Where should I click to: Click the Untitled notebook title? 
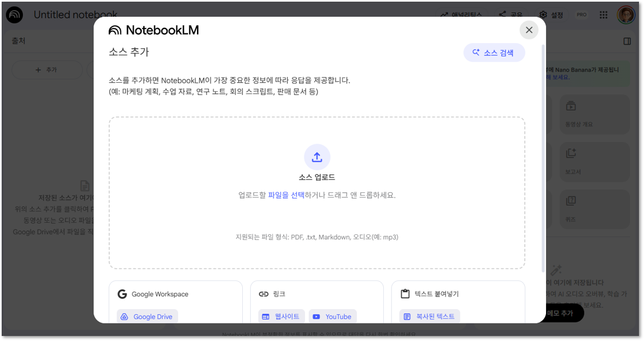[76, 15]
